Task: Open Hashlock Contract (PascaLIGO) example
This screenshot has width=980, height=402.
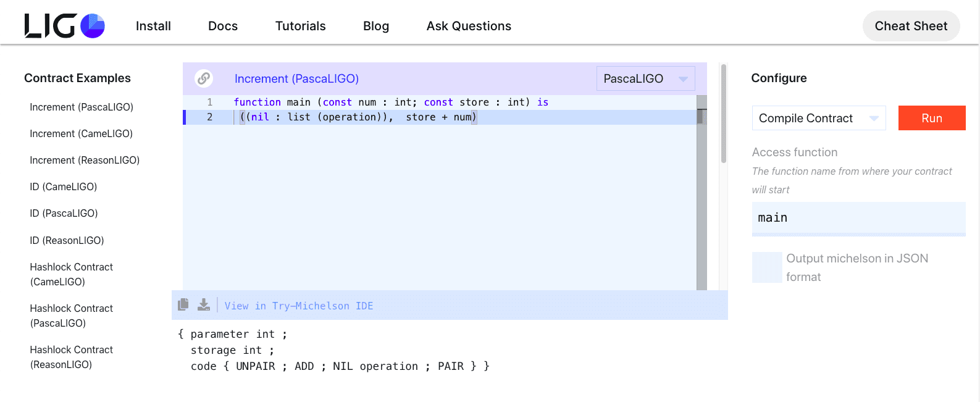Action: pyautogui.click(x=72, y=316)
